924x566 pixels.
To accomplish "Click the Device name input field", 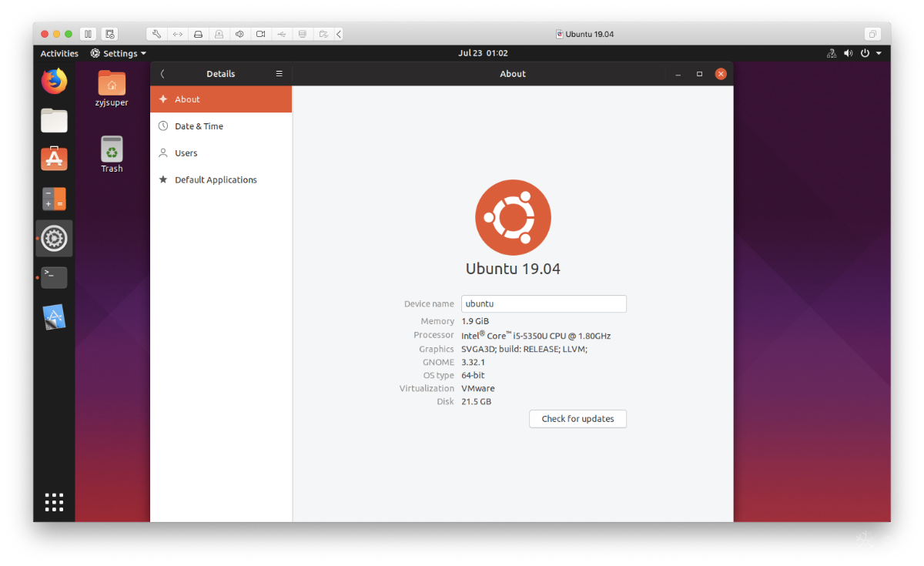I will tap(544, 303).
